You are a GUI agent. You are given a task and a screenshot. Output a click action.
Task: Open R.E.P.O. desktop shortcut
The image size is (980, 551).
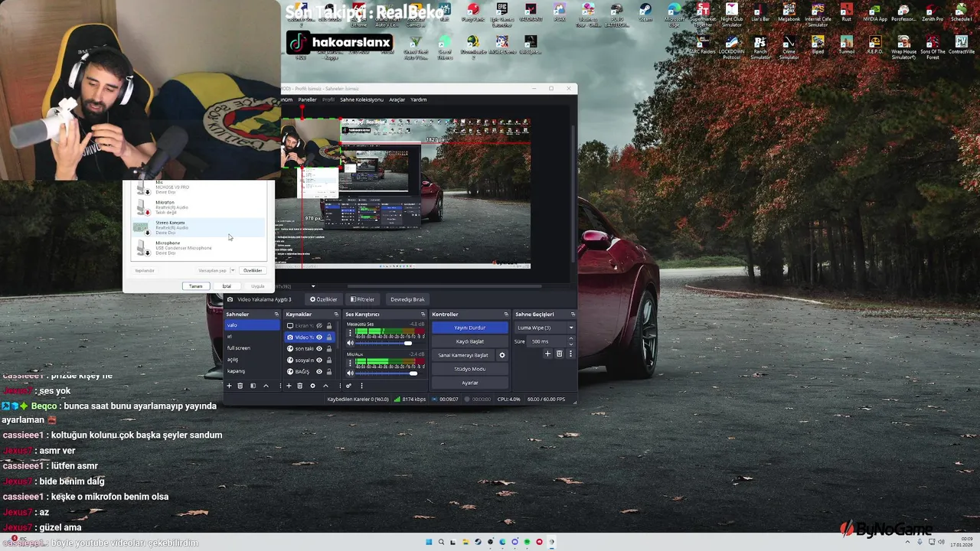[x=875, y=45]
